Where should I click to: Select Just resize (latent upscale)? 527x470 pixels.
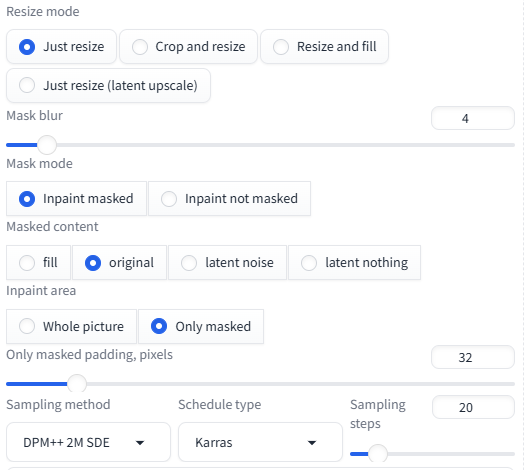pos(108,86)
